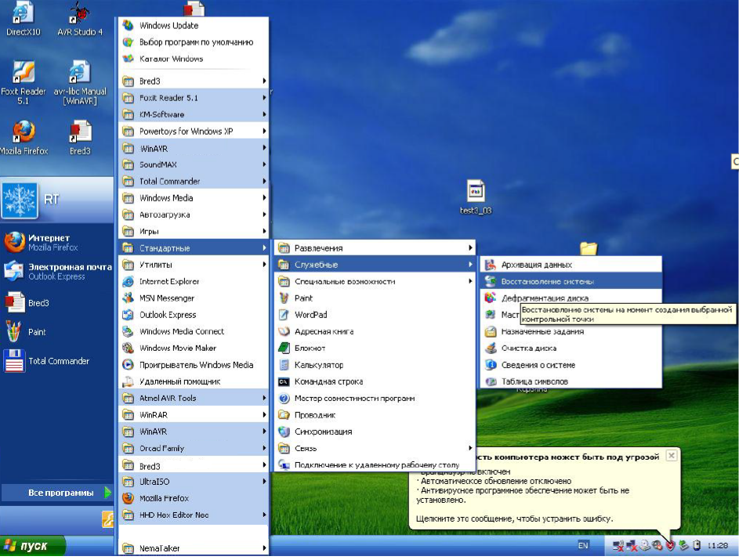Image resolution: width=739 pixels, height=560 pixels.
Task: Open Total Commander program folder
Action: (x=194, y=182)
